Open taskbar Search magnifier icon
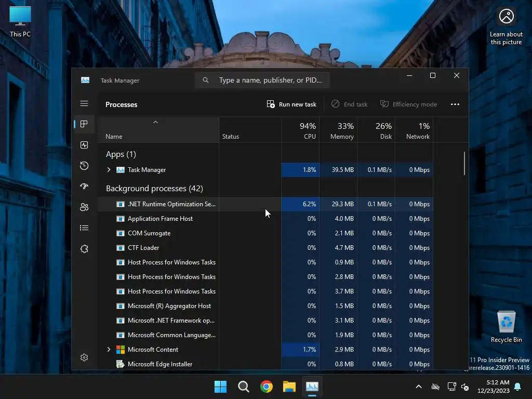Viewport: 532px width, 399px height. pyautogui.click(x=244, y=387)
